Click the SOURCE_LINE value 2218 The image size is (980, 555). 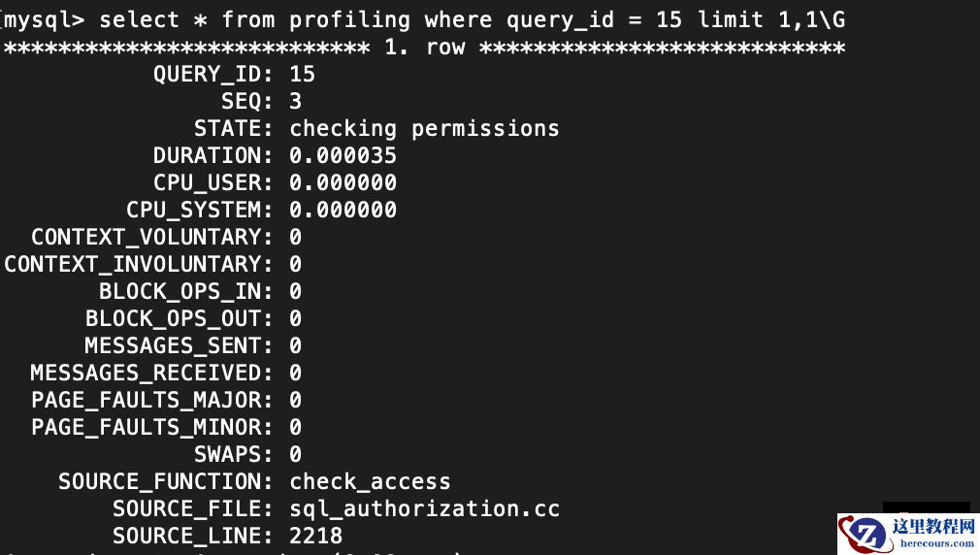click(x=315, y=536)
